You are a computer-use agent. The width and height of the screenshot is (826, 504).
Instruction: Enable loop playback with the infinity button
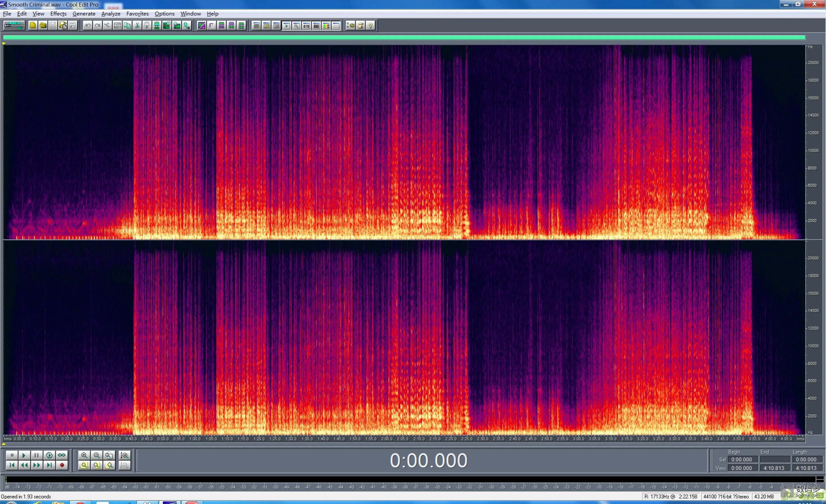pyautogui.click(x=62, y=455)
